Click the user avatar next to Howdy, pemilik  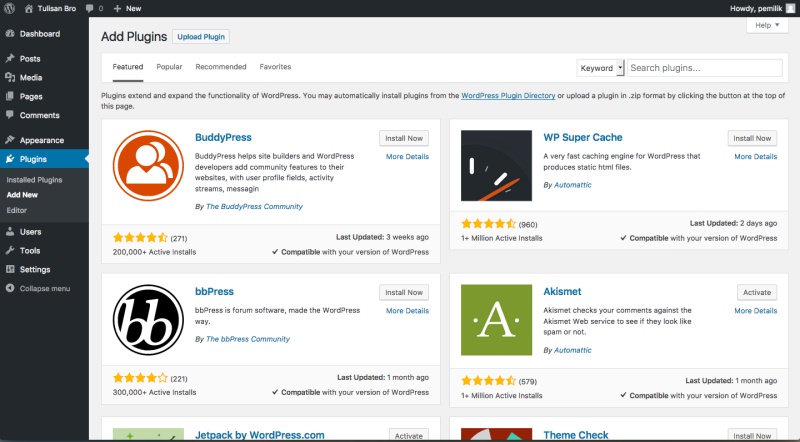point(790,8)
